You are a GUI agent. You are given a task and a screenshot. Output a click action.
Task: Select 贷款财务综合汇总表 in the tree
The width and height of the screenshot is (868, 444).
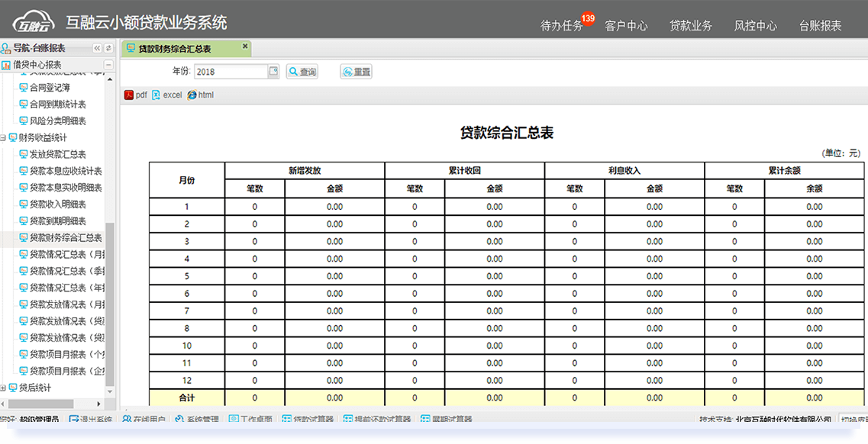66,238
